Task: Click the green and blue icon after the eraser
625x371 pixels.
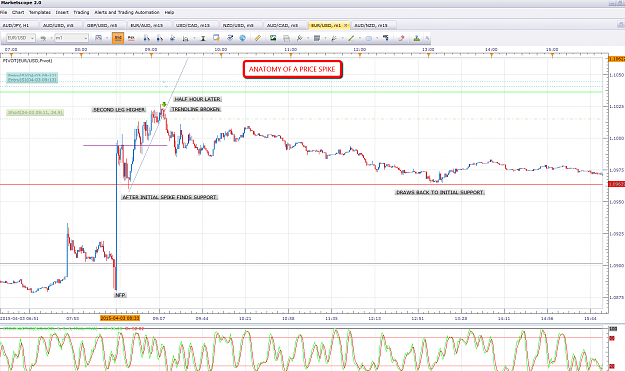Action: pos(417,38)
